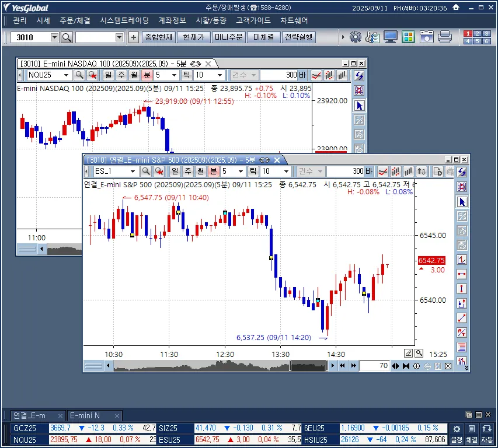Expand NQU25 symbol dropdown

pyautogui.click(x=66, y=75)
